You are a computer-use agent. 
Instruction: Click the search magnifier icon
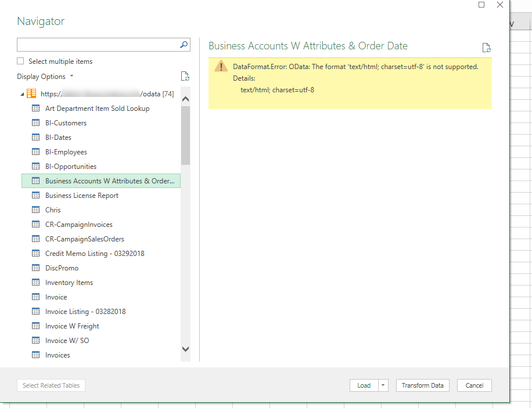click(x=184, y=45)
